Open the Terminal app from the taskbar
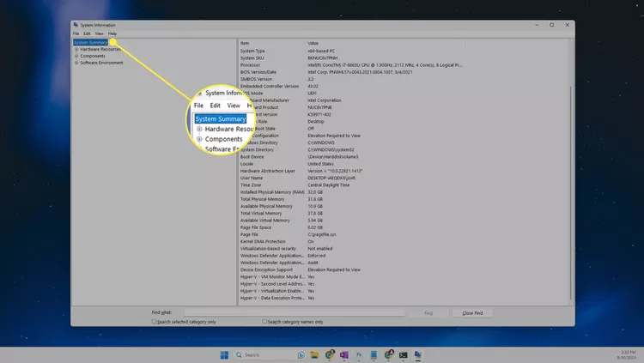The width and height of the screenshot is (644, 363). pos(404,354)
